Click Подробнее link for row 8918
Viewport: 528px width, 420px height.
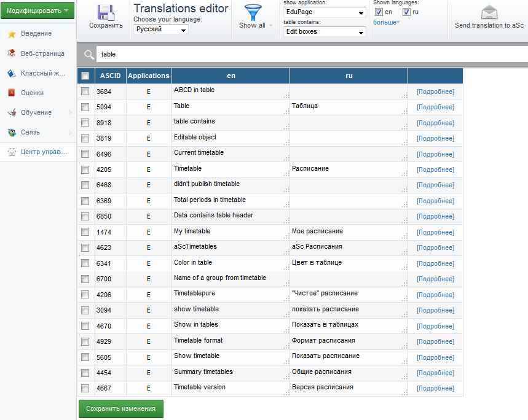(x=435, y=123)
